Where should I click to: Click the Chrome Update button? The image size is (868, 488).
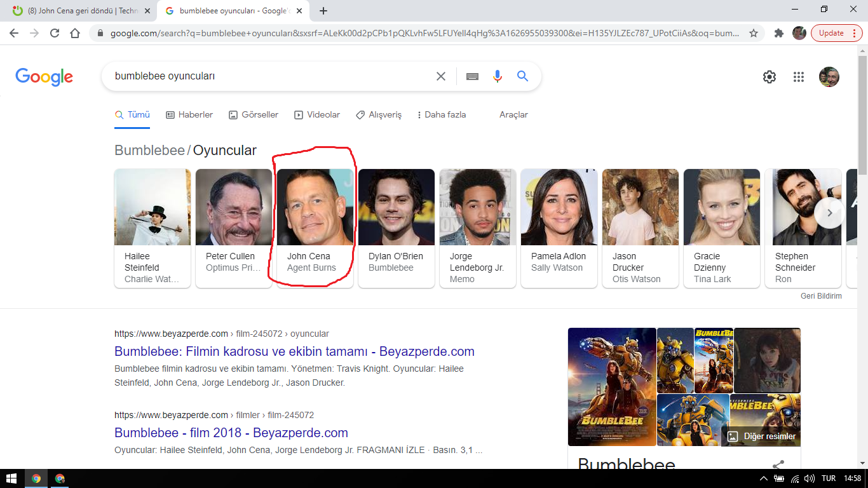point(836,33)
